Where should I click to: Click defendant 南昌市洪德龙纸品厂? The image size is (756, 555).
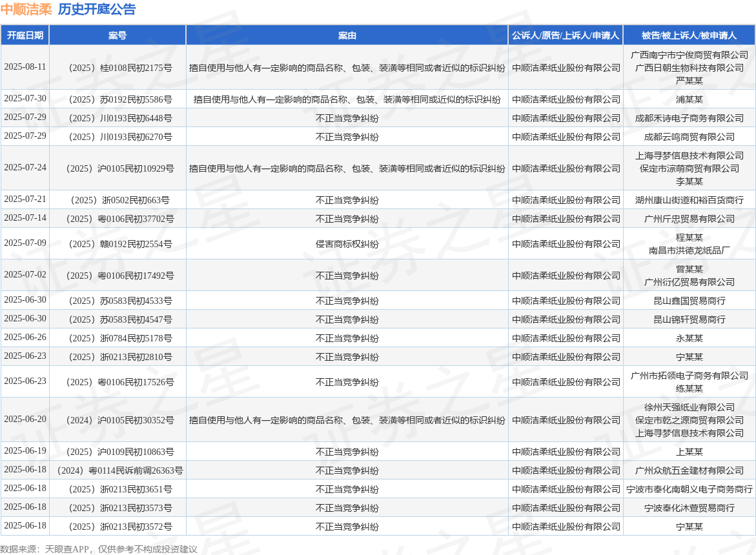(x=690, y=250)
